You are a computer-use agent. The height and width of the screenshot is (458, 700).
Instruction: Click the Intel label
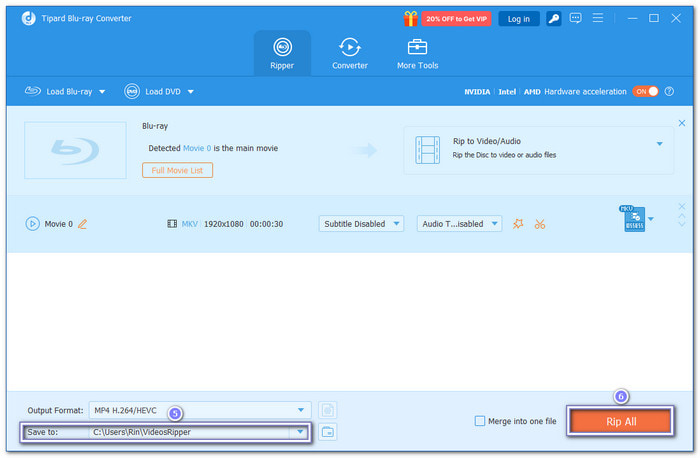point(507,92)
